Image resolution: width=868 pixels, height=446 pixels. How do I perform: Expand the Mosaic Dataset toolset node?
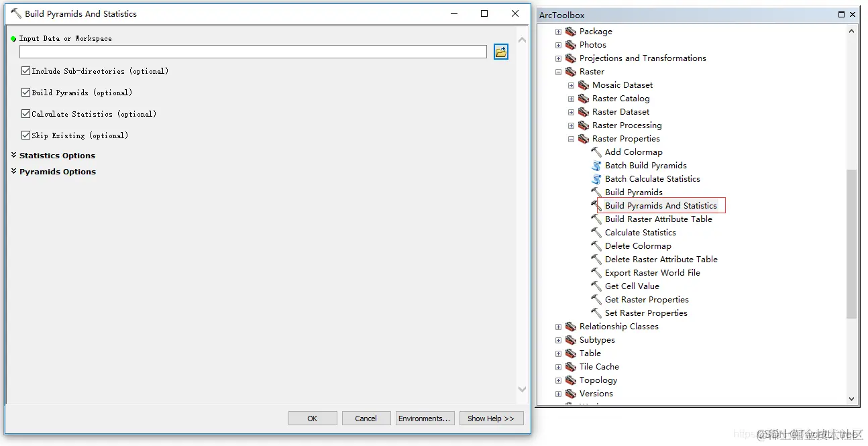(x=571, y=85)
